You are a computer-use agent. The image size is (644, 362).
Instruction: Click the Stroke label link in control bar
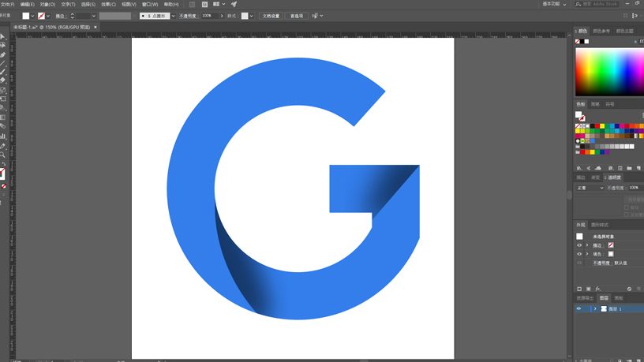pyautogui.click(x=60, y=16)
